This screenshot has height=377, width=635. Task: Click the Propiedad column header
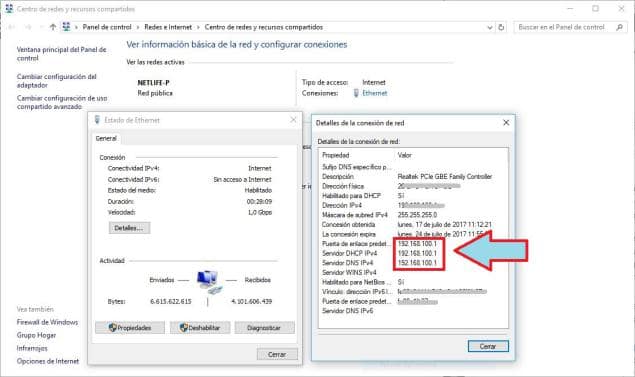[x=336, y=155]
